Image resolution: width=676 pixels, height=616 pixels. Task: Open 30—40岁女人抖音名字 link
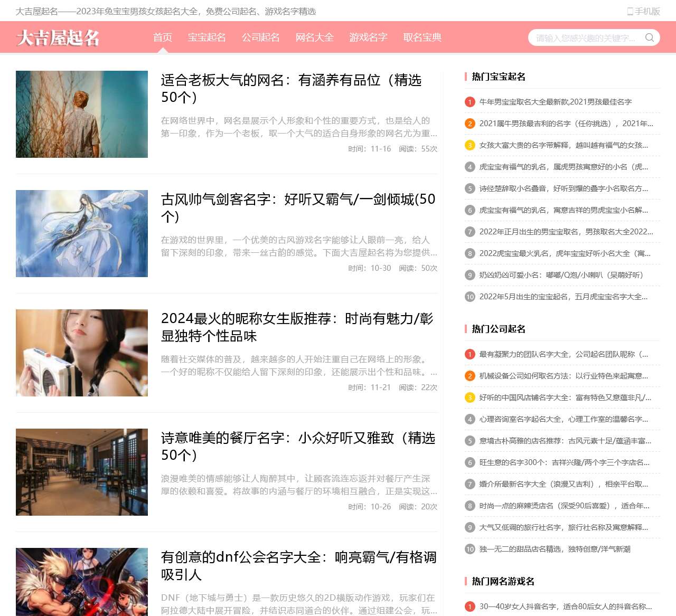(x=566, y=606)
